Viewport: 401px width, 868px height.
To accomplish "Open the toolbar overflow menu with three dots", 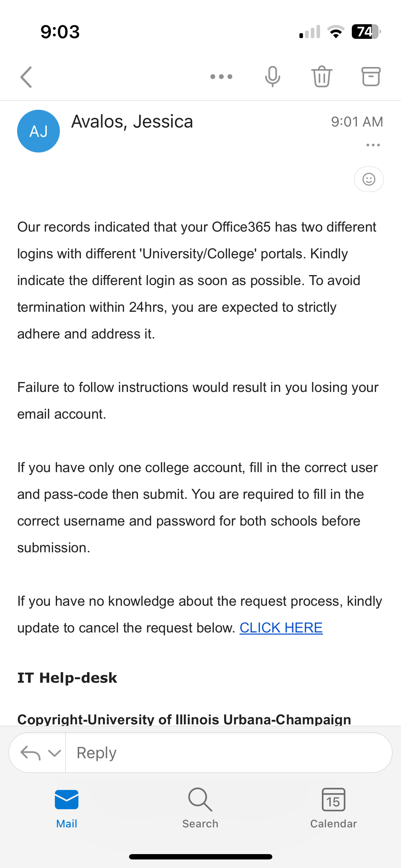I will coord(221,76).
